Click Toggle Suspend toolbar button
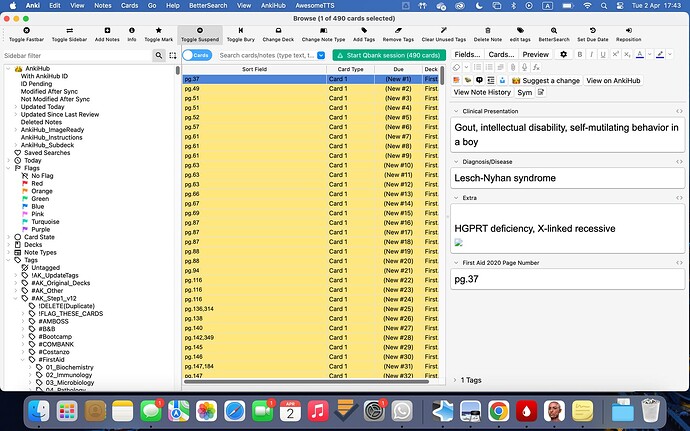Image resolution: width=690 pixels, height=431 pixels. pos(200,34)
